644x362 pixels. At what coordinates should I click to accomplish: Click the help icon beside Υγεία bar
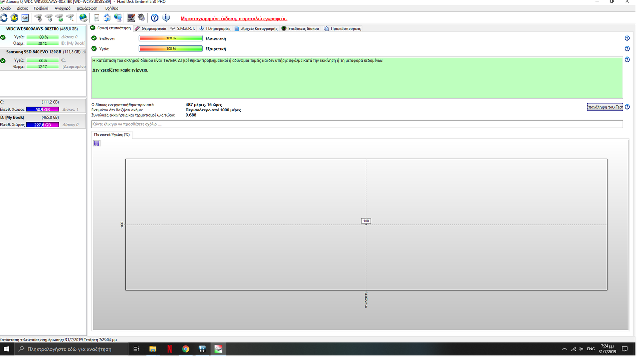click(x=627, y=49)
